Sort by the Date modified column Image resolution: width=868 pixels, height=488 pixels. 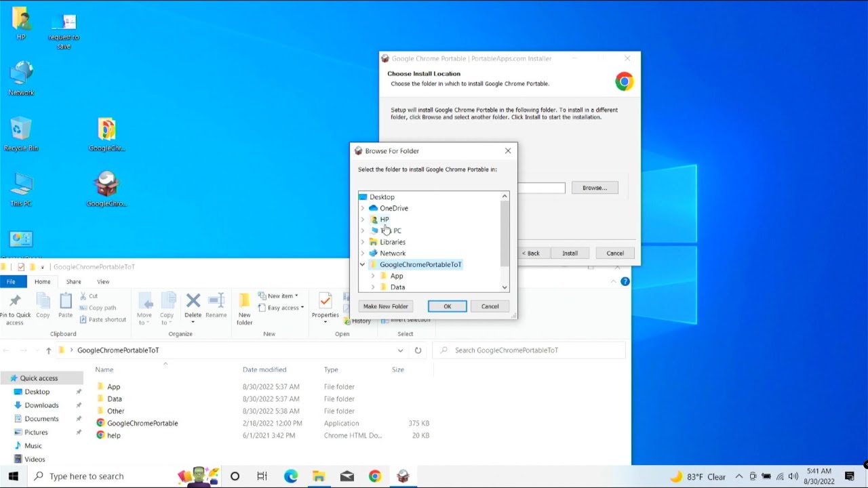pos(264,370)
